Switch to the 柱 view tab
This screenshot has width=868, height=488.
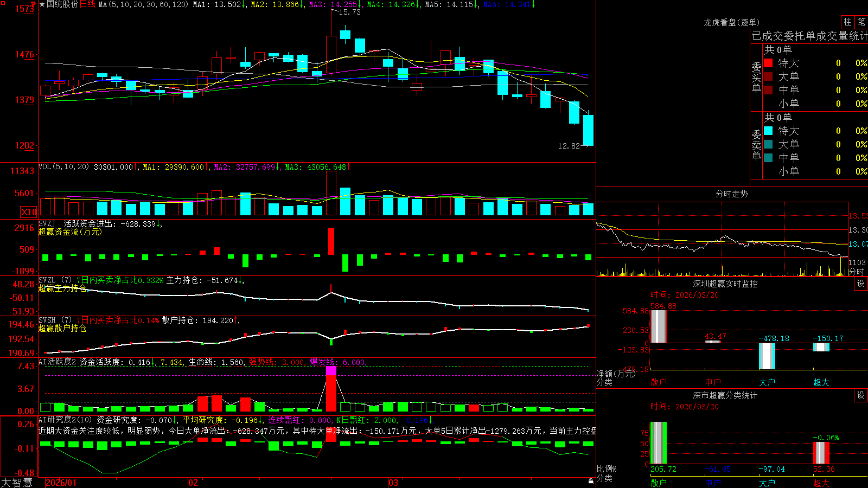pyautogui.click(x=847, y=22)
